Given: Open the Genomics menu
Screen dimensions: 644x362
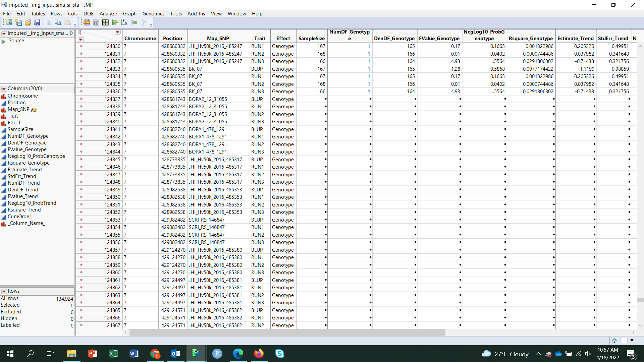Looking at the screenshot, I should (153, 14).
